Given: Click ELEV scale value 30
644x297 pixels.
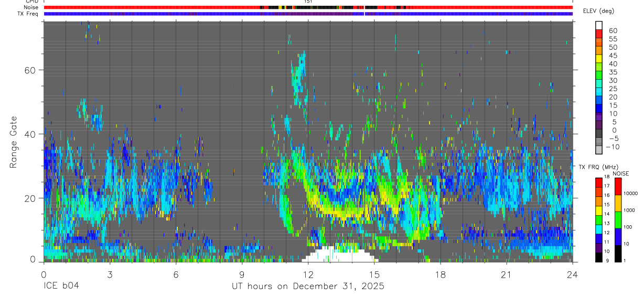Looking at the screenshot, I should [612, 81].
